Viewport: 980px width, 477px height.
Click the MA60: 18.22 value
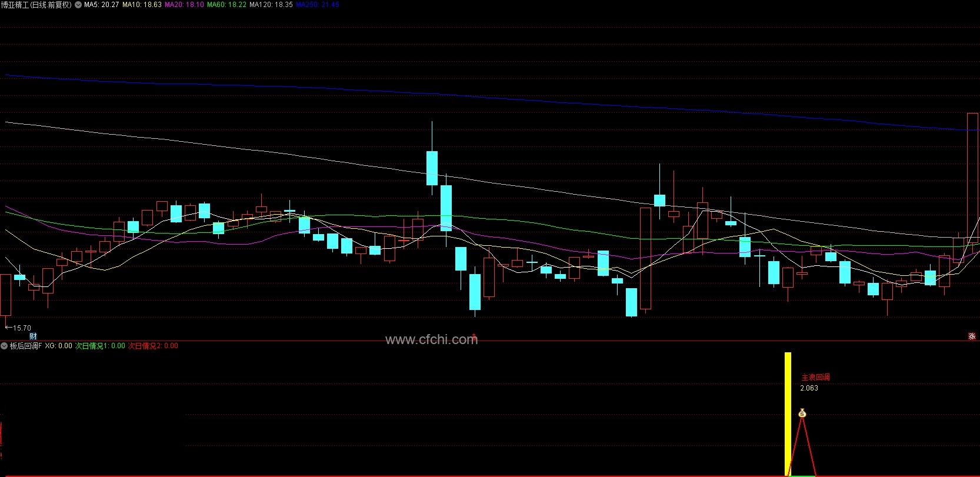pos(226,5)
